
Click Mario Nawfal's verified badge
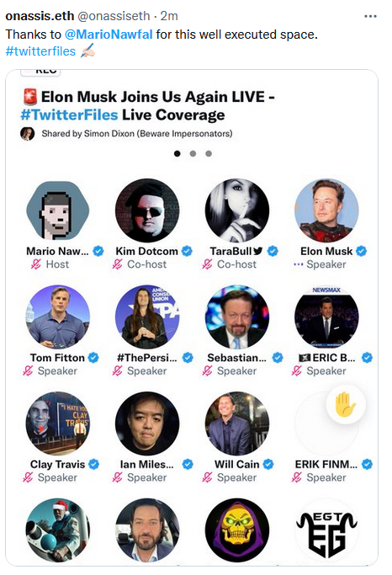pyautogui.click(x=98, y=251)
